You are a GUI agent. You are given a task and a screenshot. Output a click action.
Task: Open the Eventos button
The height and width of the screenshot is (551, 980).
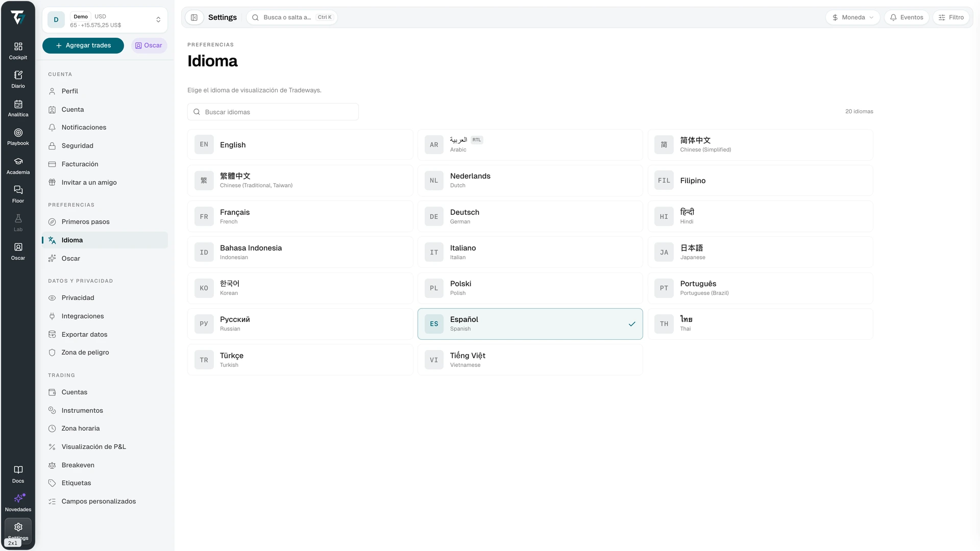[906, 17]
